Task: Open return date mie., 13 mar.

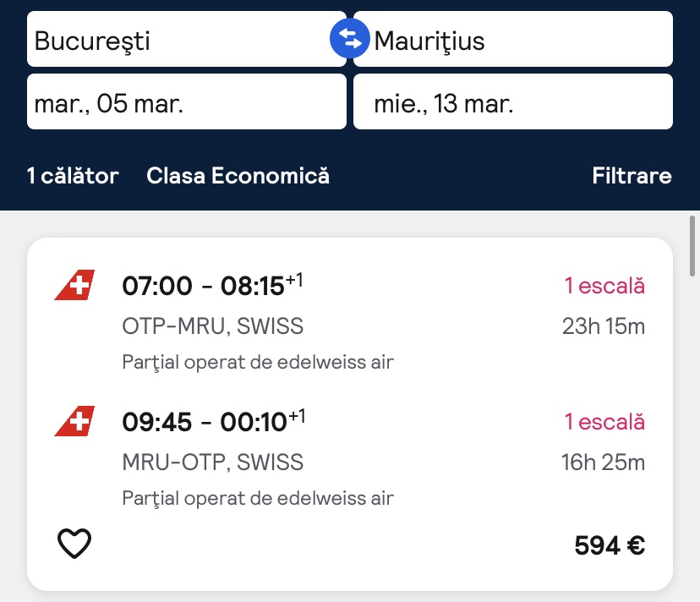Action: click(x=512, y=102)
